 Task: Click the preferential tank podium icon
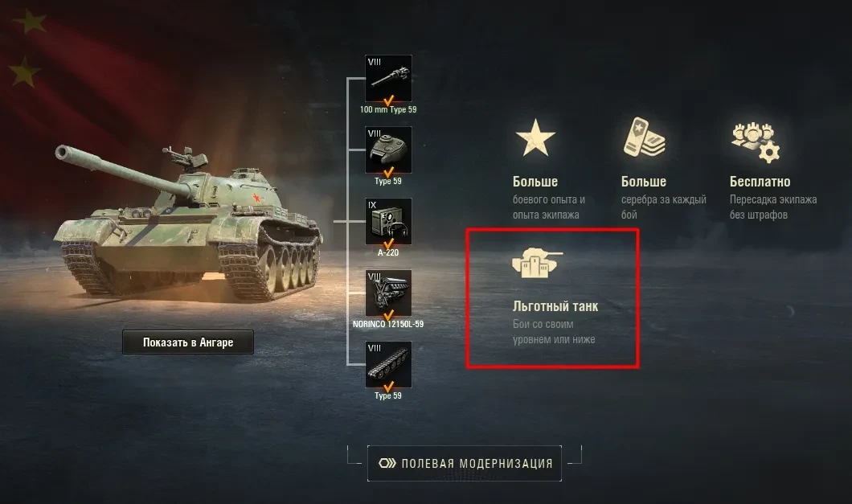pos(537,262)
